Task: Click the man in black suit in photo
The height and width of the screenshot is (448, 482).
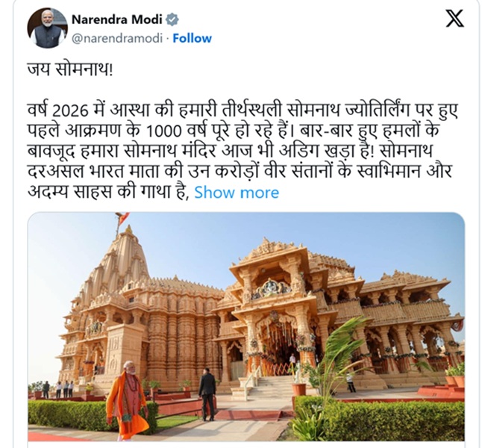Action: (x=207, y=394)
